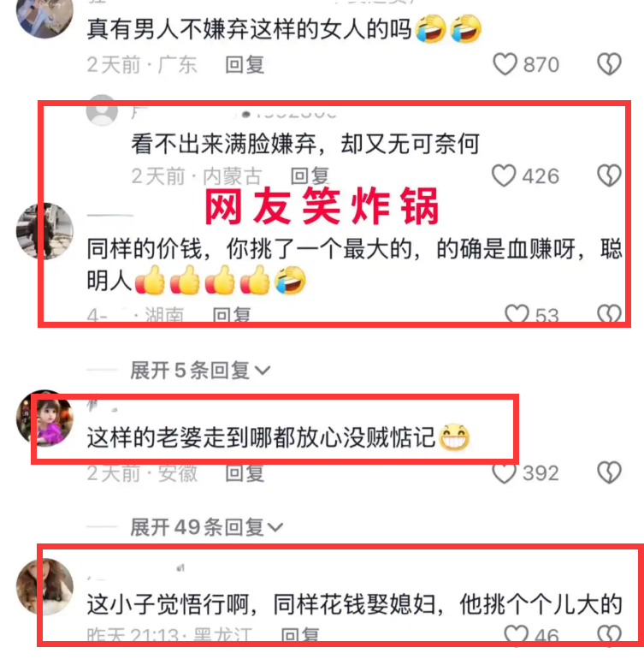Like the Anhui comment with 392 likes
Image resolution: width=644 pixels, height=665 pixels.
click(x=505, y=473)
